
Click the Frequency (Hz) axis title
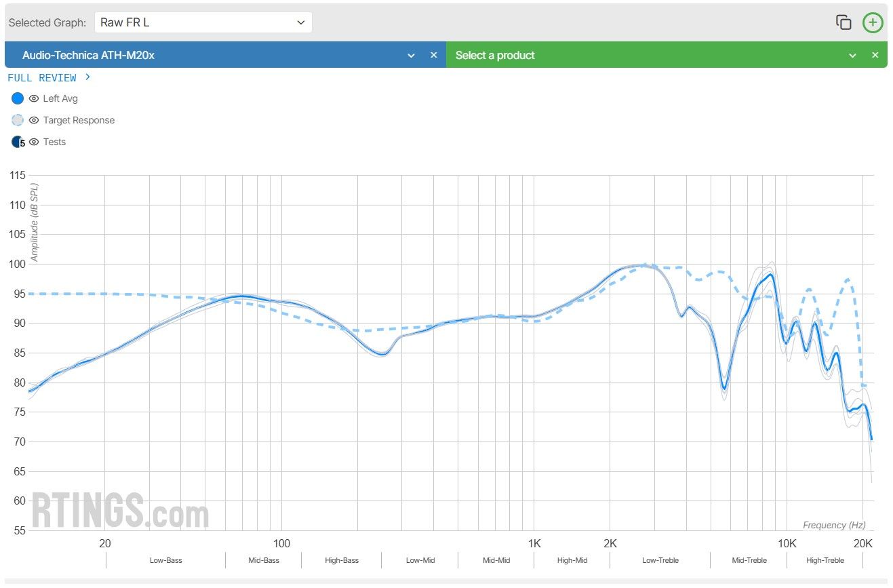tap(834, 525)
